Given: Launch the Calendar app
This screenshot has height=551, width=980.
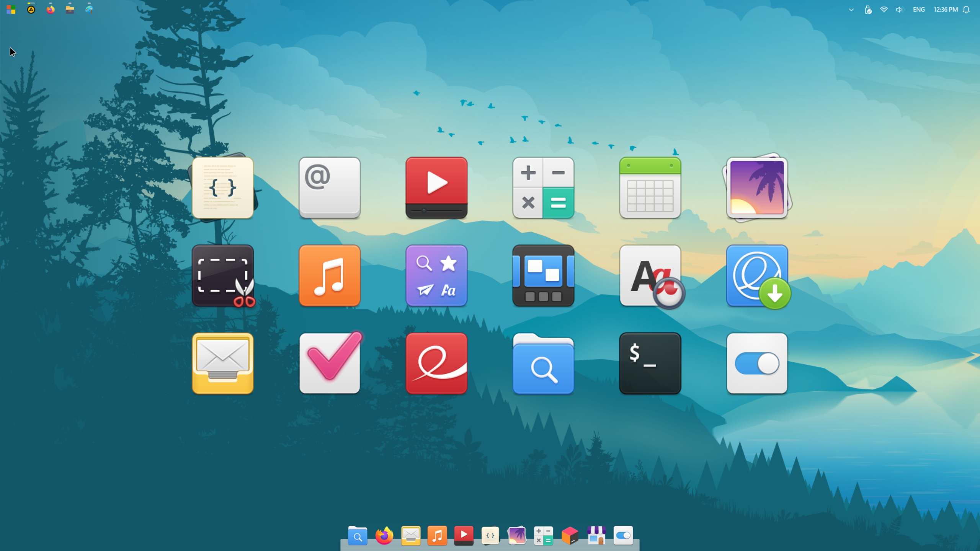Looking at the screenshot, I should coord(650,187).
